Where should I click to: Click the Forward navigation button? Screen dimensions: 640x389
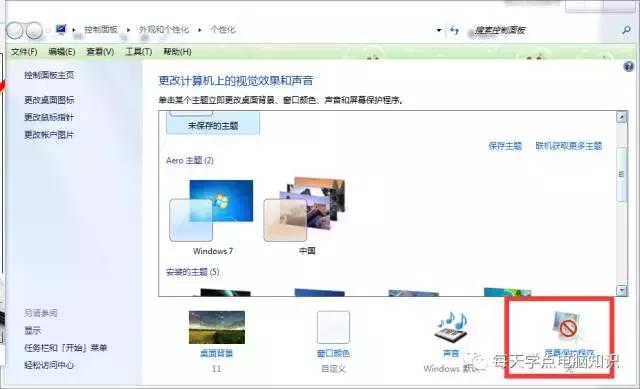point(34,30)
